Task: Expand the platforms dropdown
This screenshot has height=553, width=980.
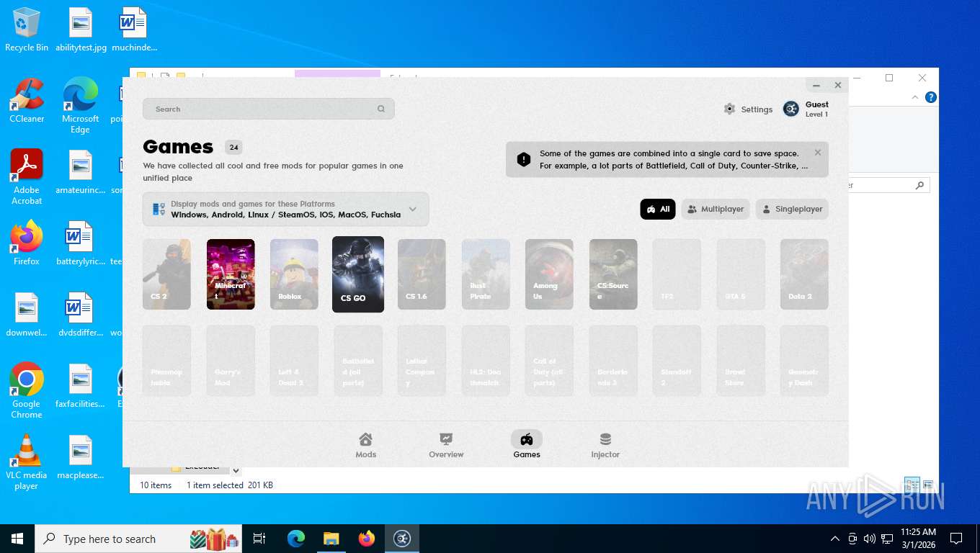Action: tap(285, 210)
